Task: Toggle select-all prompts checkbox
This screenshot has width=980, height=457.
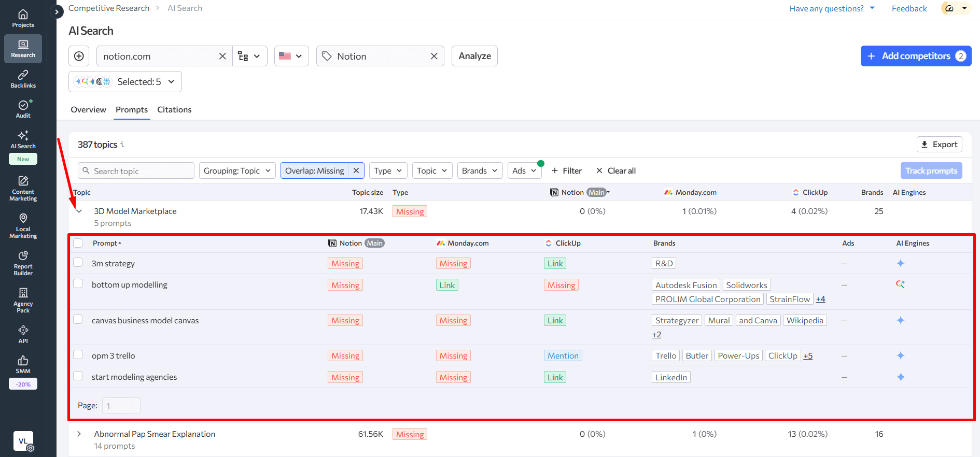Action: click(x=78, y=243)
